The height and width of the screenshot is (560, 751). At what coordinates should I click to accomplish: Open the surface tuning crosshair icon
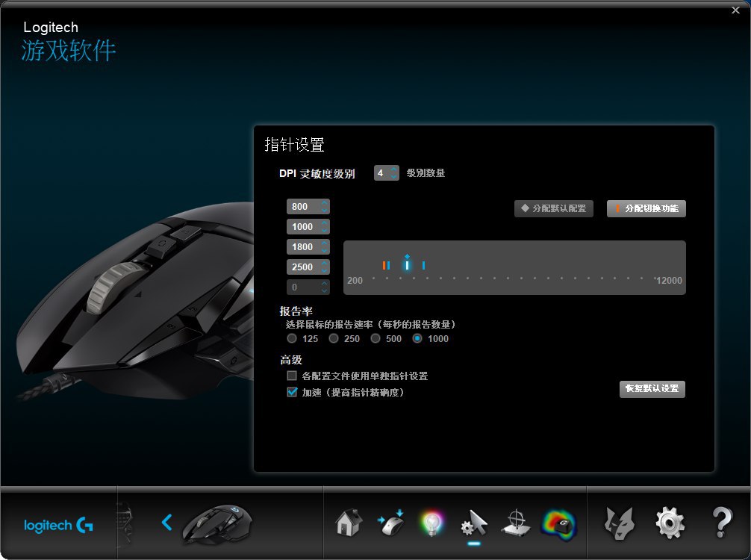point(516,523)
